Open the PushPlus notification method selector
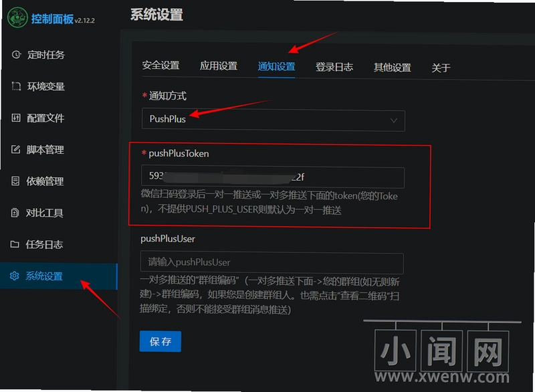The height and width of the screenshot is (392, 535). tap(274, 120)
